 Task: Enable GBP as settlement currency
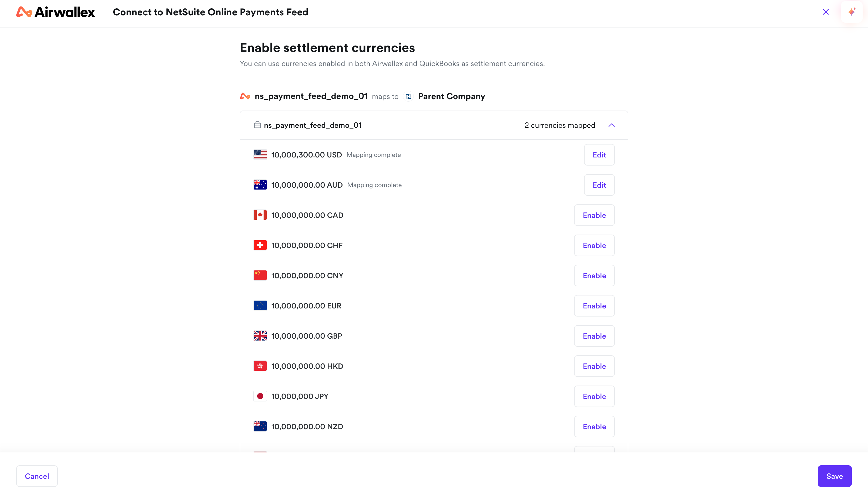(594, 336)
